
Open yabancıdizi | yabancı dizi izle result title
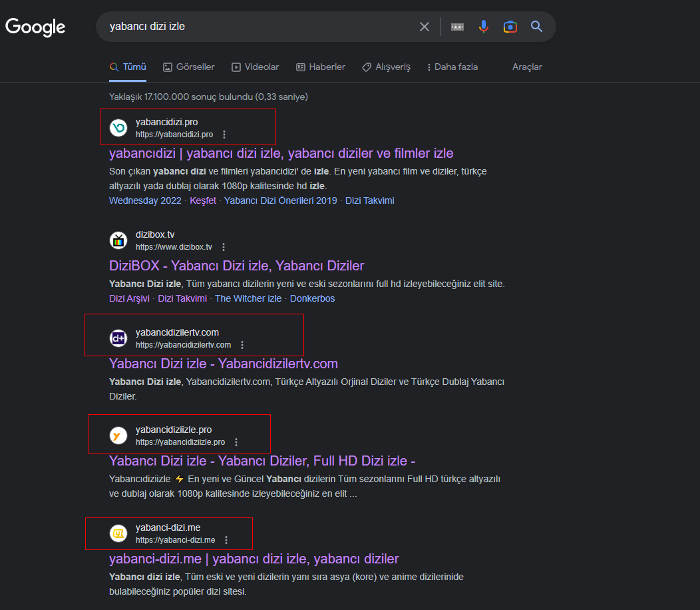[x=281, y=153]
